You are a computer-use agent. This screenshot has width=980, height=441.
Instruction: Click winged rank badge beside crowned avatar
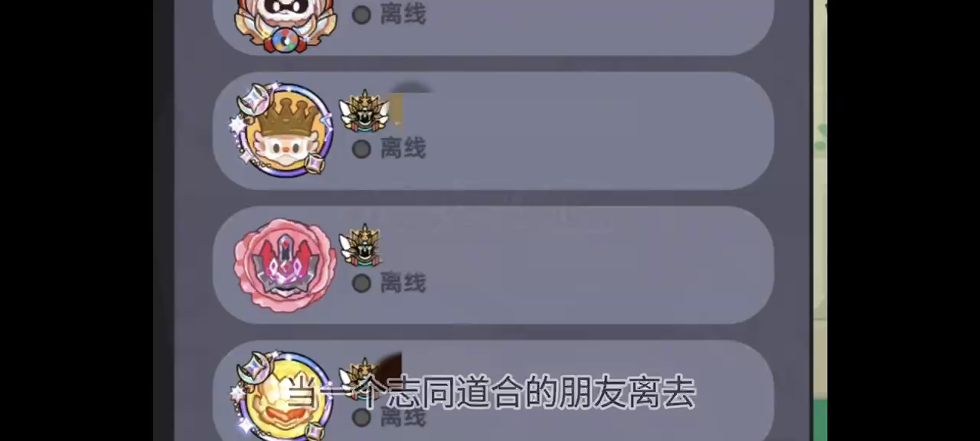tap(364, 111)
